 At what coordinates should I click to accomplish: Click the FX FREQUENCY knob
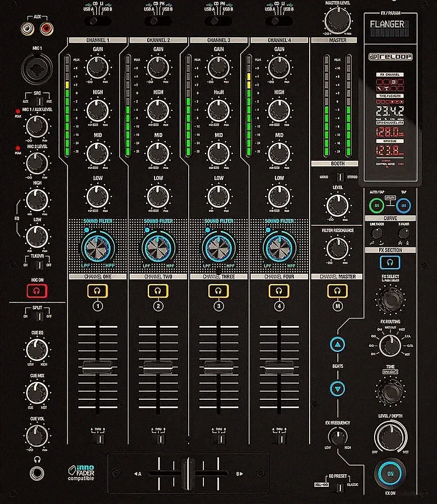click(x=337, y=436)
